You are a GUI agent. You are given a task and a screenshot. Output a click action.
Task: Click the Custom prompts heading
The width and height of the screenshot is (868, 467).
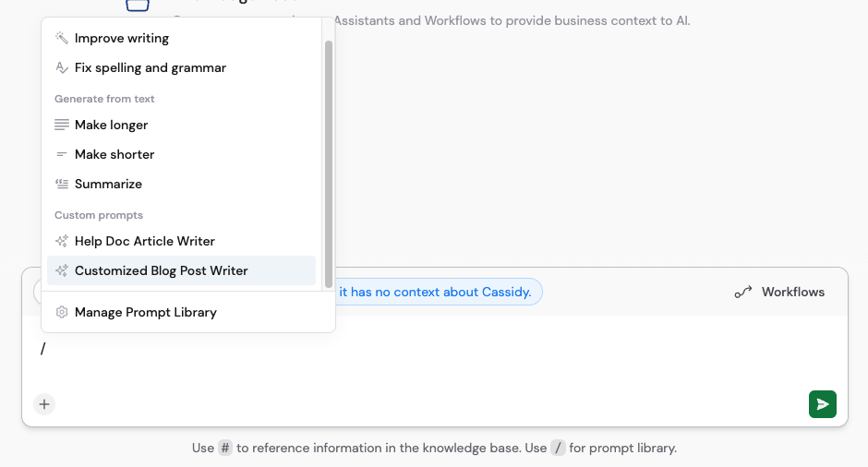click(x=99, y=215)
